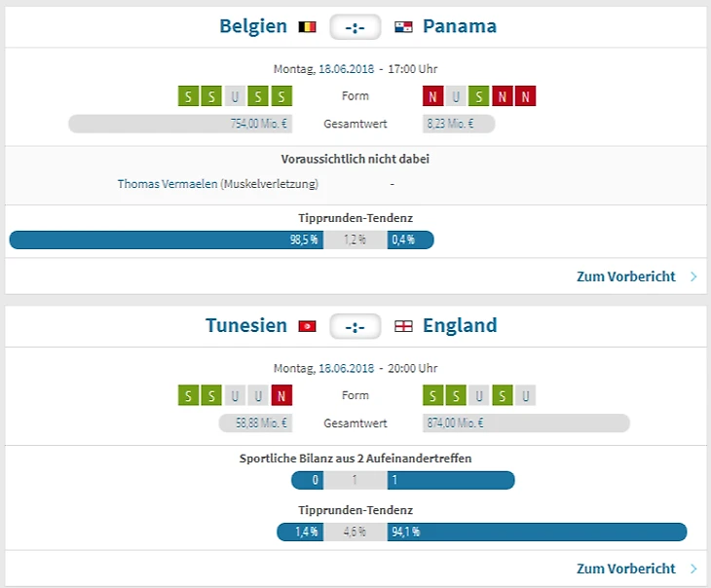Open the England team page

[x=460, y=325]
